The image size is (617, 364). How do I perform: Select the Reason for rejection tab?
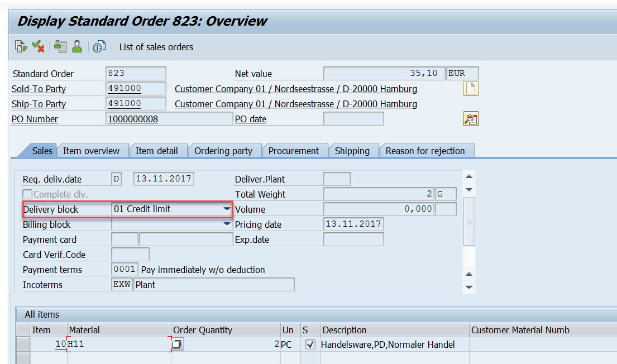point(427,150)
